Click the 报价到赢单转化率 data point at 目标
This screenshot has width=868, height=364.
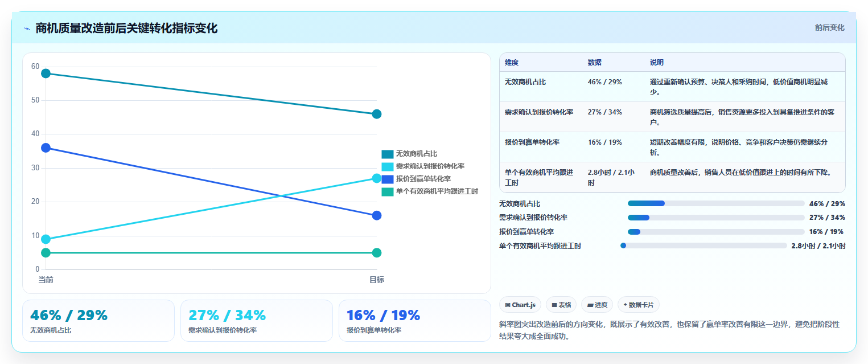point(377,215)
